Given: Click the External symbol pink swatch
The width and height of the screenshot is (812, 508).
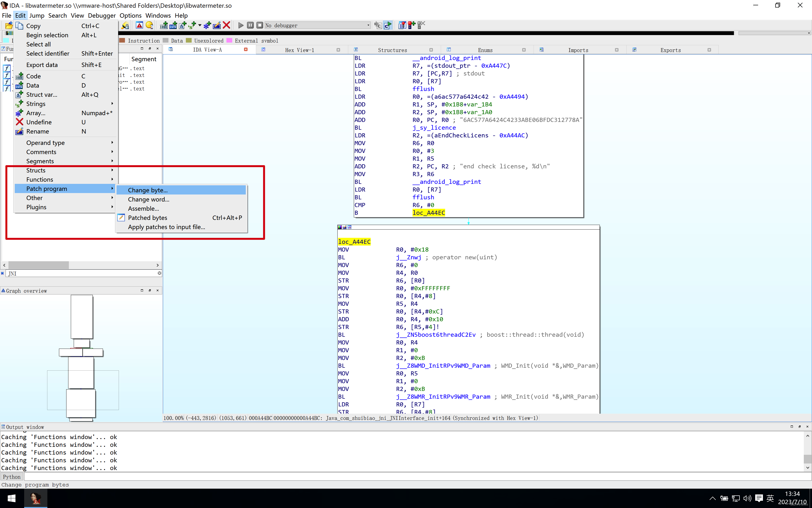Looking at the screenshot, I should [230, 41].
